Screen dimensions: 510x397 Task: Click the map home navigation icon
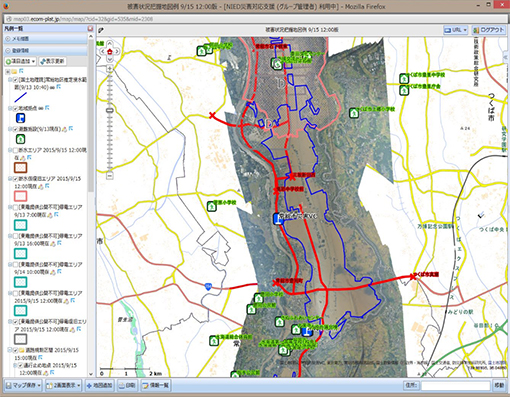click(109, 51)
